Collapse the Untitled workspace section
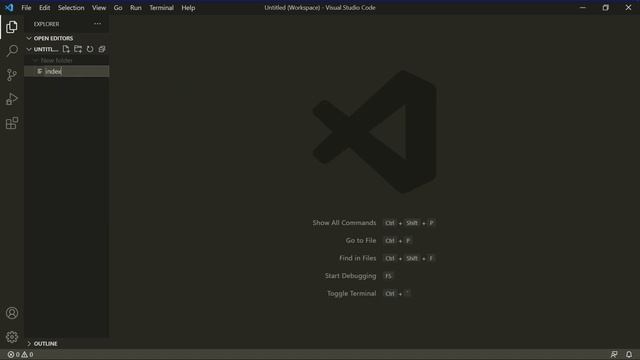The width and height of the screenshot is (640, 360). (x=29, y=49)
